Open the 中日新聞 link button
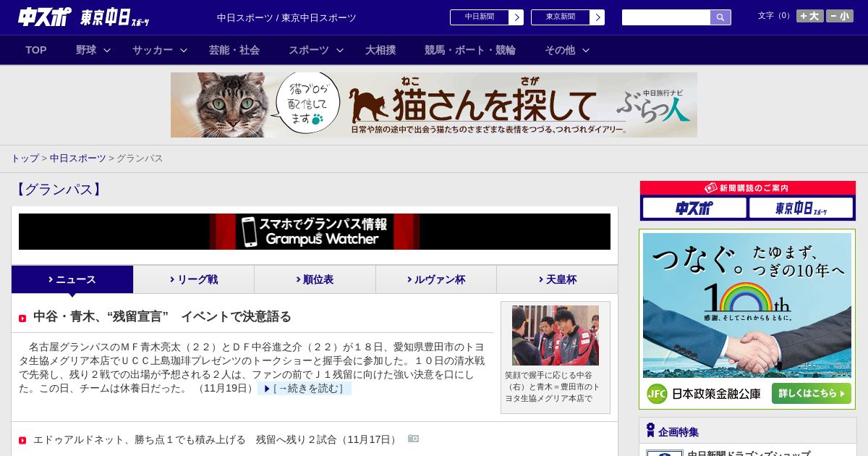 click(487, 17)
